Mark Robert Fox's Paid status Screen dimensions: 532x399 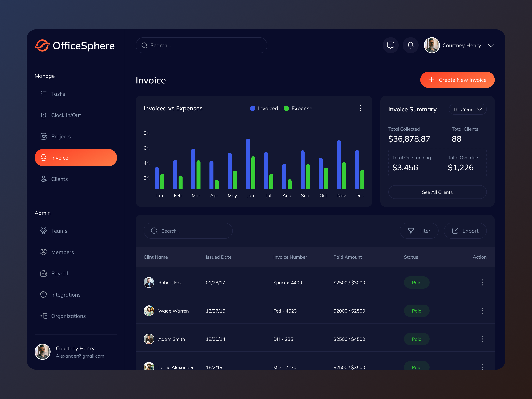(417, 283)
